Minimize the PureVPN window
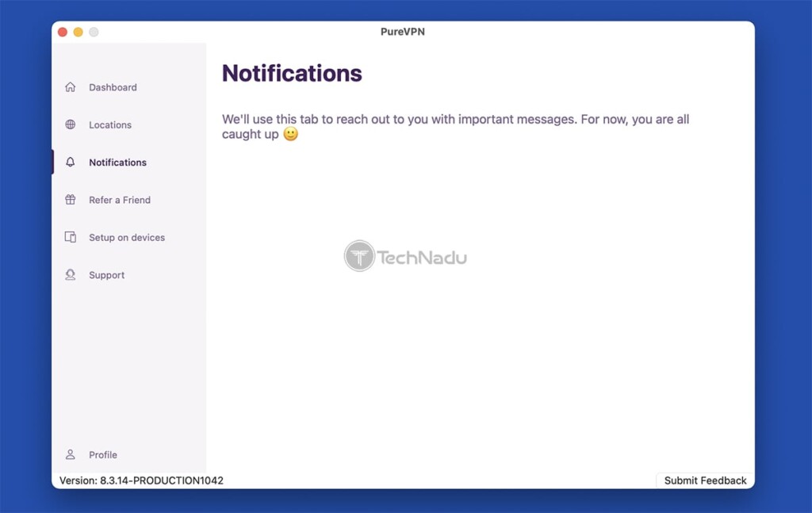This screenshot has width=812, height=513. pos(79,32)
